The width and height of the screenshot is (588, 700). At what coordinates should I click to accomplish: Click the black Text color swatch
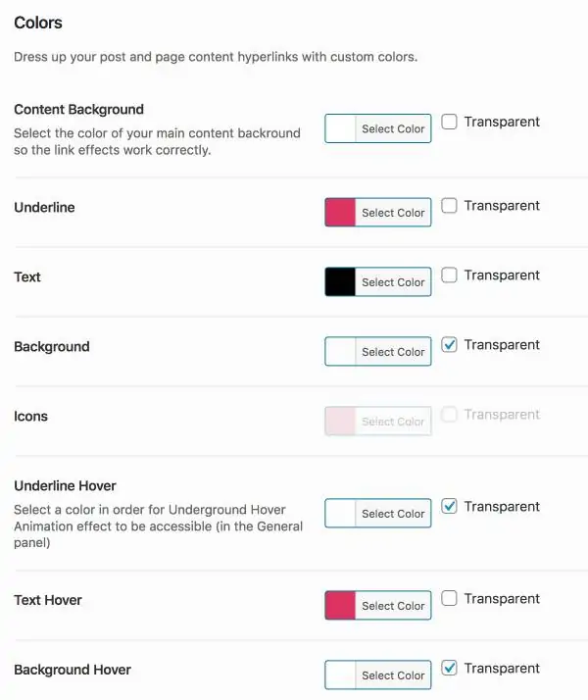point(340,282)
